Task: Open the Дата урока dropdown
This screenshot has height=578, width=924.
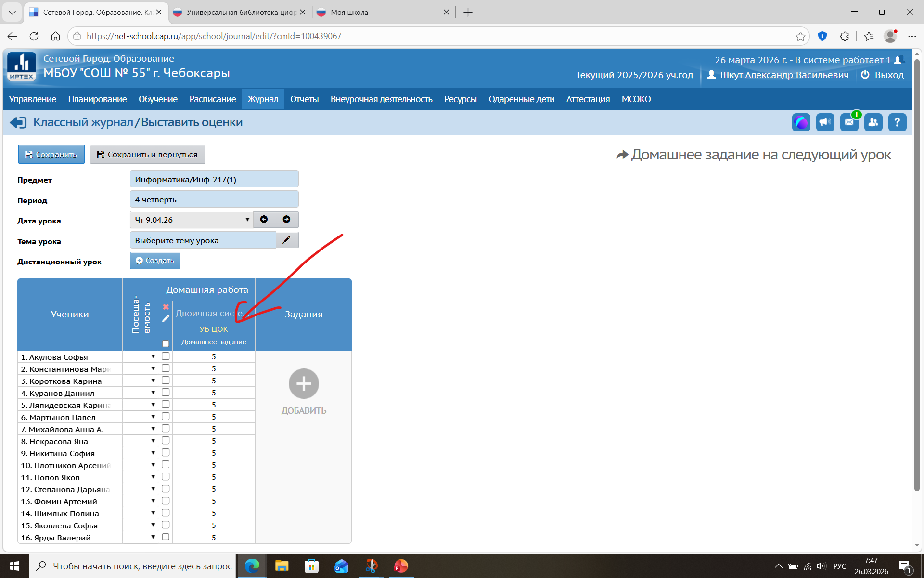Action: [x=192, y=220]
